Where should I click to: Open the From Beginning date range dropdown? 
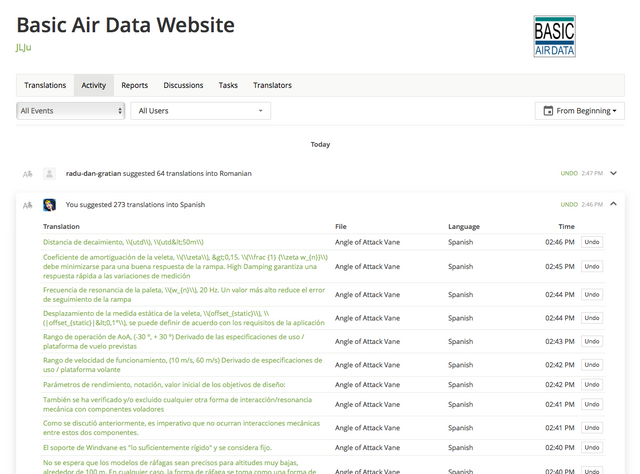pyautogui.click(x=580, y=111)
